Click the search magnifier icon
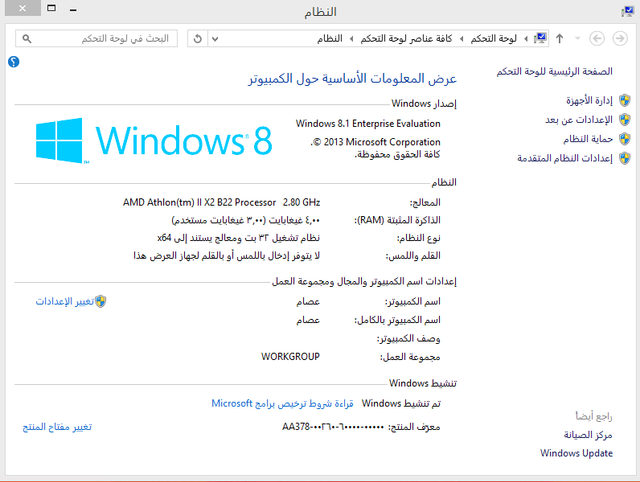640x482 pixels. coord(27,39)
